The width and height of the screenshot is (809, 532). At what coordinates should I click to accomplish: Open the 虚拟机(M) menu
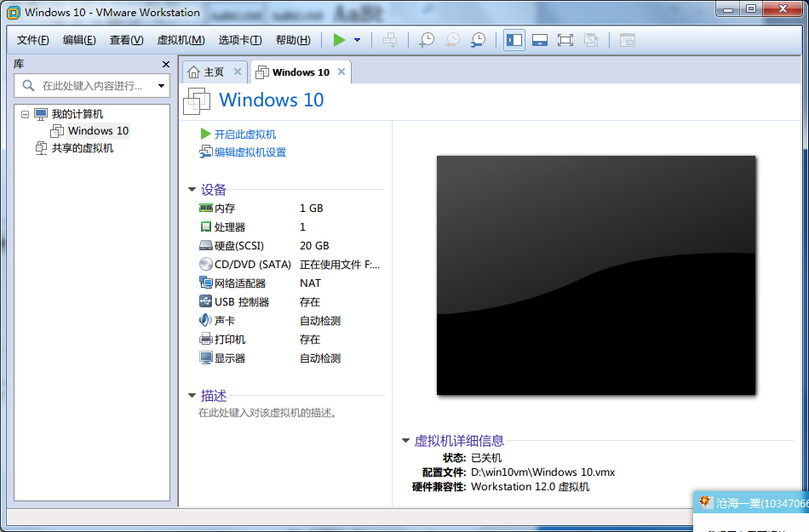181,40
